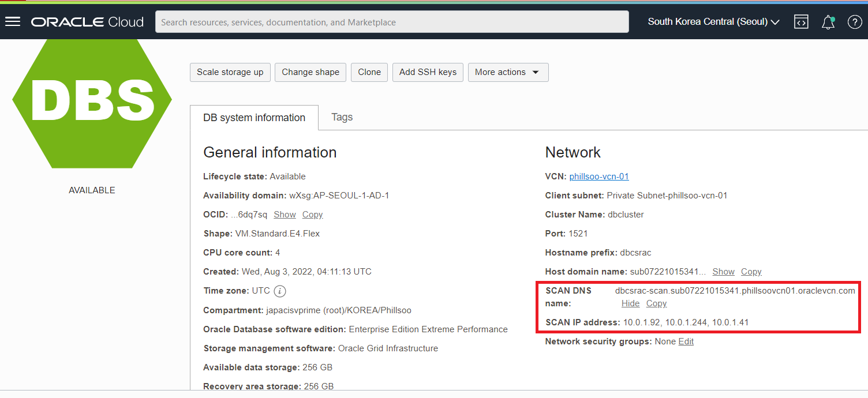The width and height of the screenshot is (868, 398).
Task: Open the help question mark icon
Action: click(x=855, y=22)
